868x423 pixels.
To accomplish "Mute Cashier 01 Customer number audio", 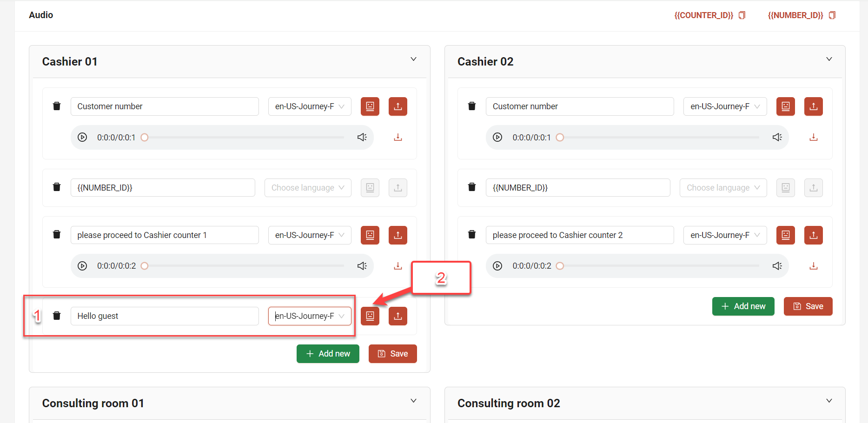I will coord(362,137).
